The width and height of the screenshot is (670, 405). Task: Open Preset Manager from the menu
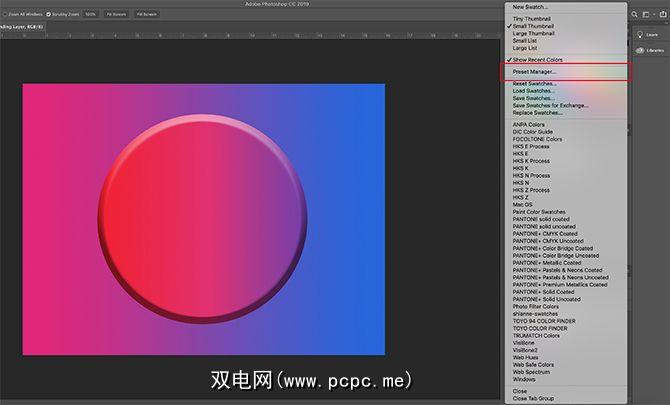click(535, 72)
